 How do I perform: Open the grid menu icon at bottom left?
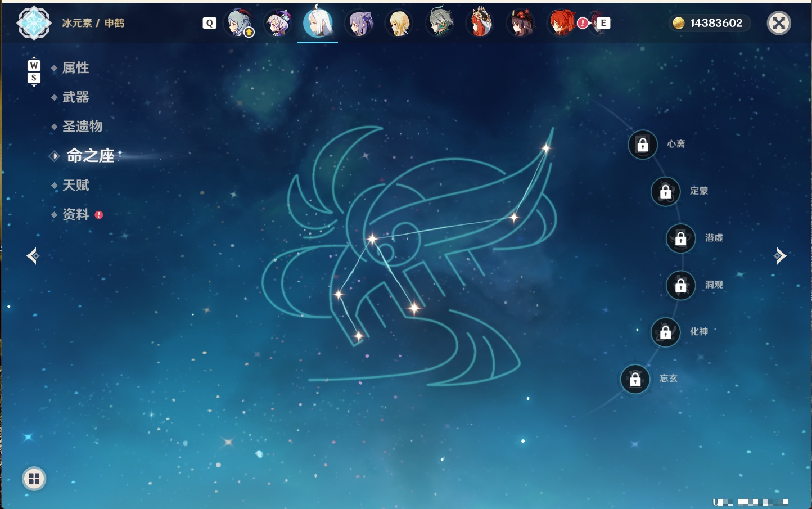(34, 479)
